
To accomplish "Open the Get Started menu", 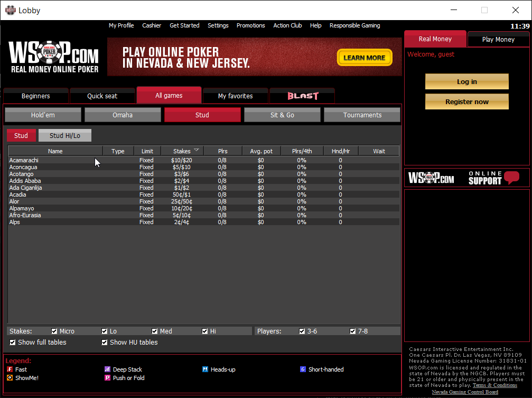I will click(x=184, y=25).
